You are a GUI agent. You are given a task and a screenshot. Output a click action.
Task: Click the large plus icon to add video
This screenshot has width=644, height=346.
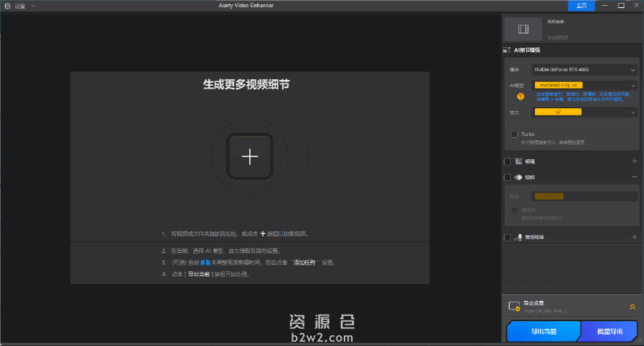click(249, 156)
